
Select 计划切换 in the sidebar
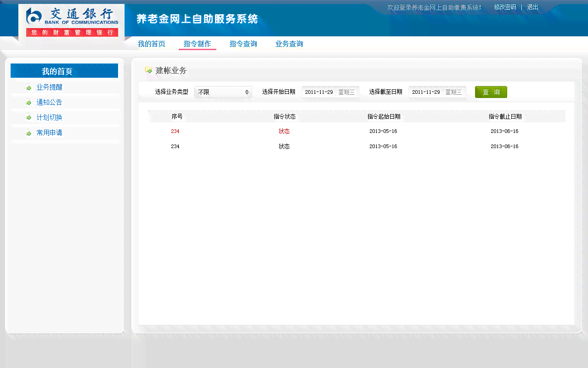pos(50,117)
